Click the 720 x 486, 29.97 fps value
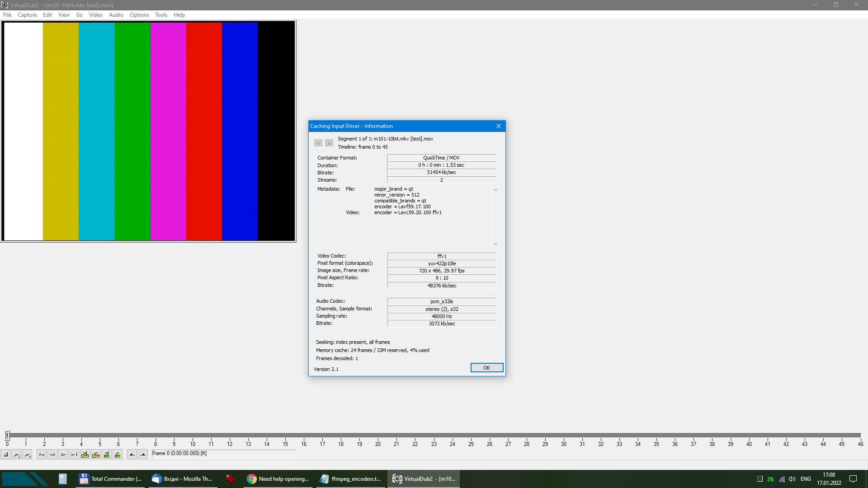Screen dimensions: 868x488 click(442, 271)
